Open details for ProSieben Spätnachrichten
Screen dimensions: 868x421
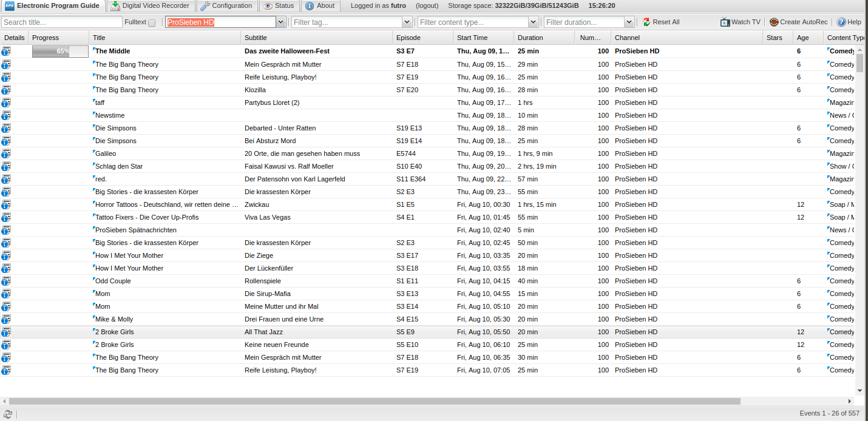(6, 230)
